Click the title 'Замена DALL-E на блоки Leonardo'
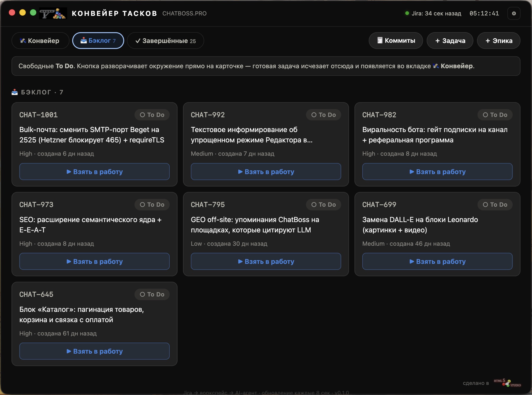The image size is (532, 395). 420,225
